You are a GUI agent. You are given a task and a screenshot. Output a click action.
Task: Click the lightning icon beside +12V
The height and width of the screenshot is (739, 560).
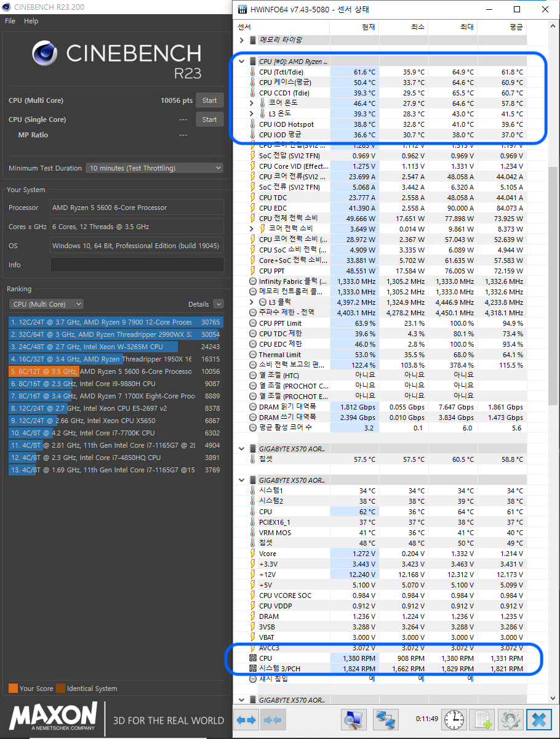coord(253,575)
